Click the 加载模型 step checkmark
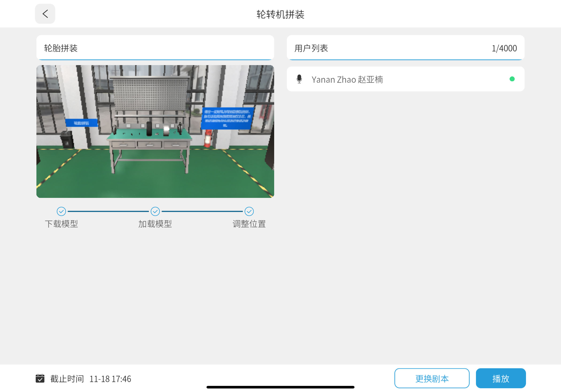561x392 pixels. [155, 212]
